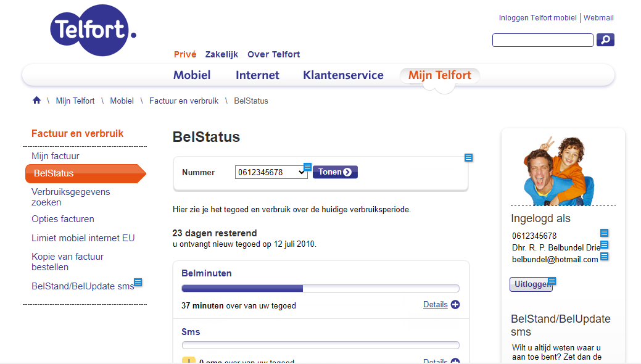Click Mijn Telfort in the breadcrumb trail
This screenshot has width=641, height=364.
tap(75, 101)
